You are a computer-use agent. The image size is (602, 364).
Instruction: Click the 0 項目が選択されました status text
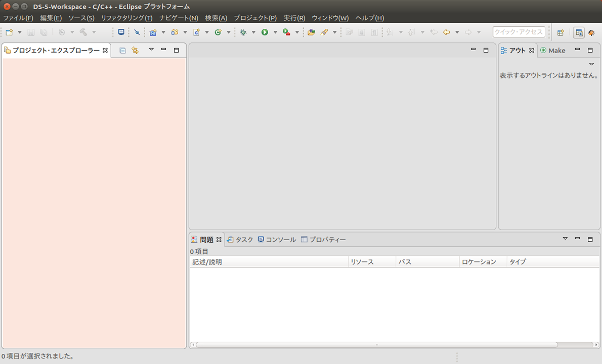tap(38, 356)
